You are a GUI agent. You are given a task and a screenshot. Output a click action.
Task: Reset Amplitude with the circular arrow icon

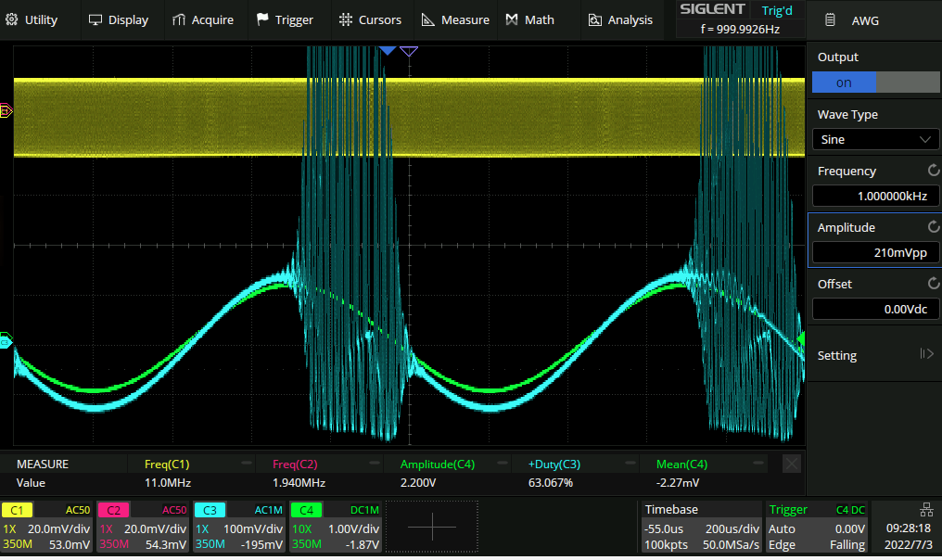click(933, 227)
